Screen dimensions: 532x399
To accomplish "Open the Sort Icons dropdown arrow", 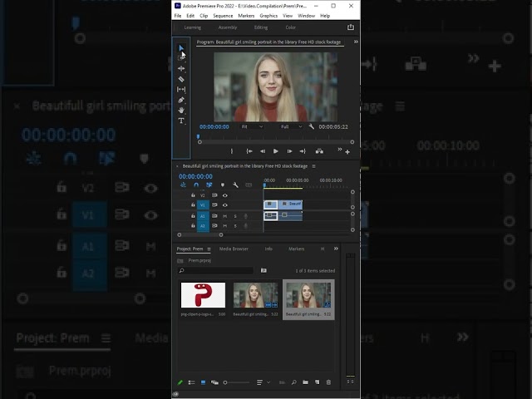I will point(268,382).
